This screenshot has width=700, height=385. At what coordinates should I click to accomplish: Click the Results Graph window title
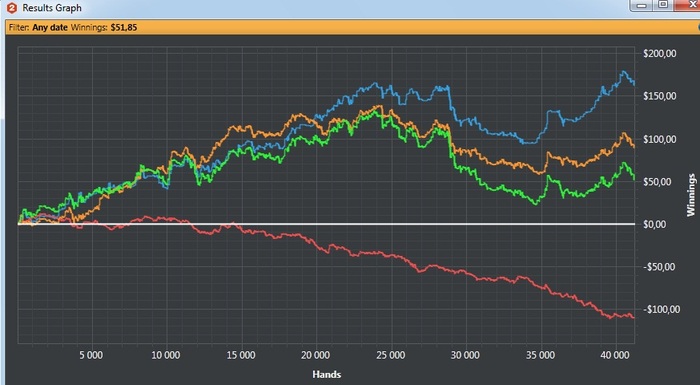click(52, 8)
